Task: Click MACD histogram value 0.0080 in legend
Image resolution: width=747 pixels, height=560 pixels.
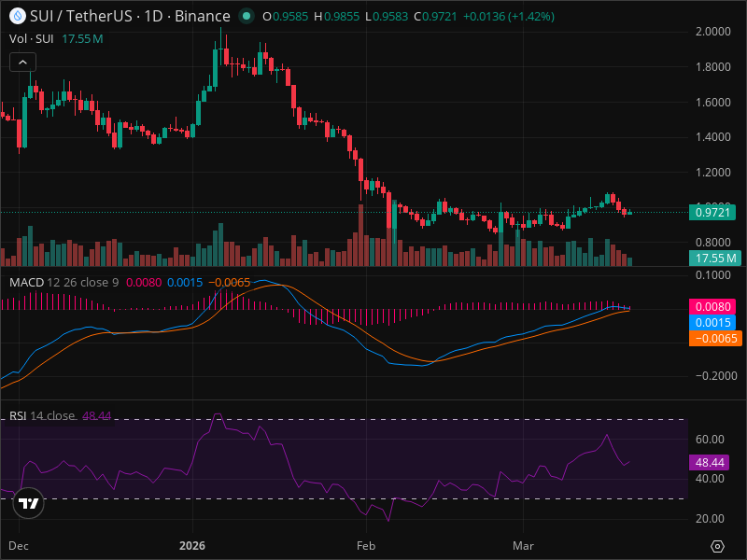Action: click(x=144, y=283)
